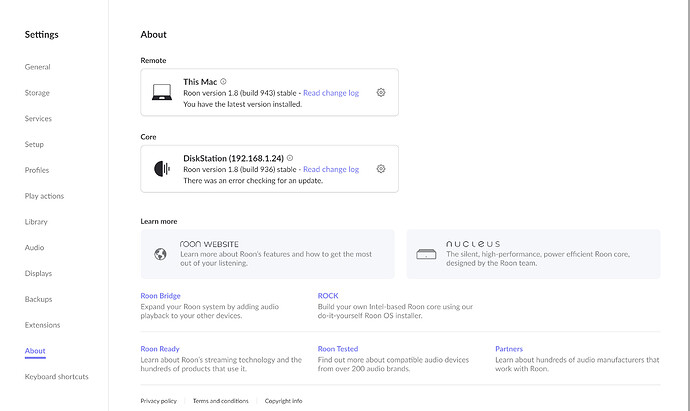This screenshot has width=690, height=411.
Task: Open the ROCK link
Action: [x=328, y=296]
